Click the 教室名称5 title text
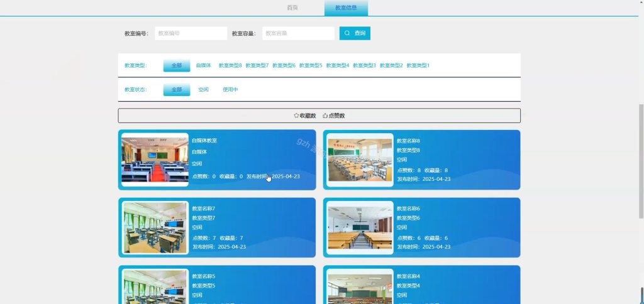Image resolution: width=644 pixels, height=304 pixels. coord(204,276)
